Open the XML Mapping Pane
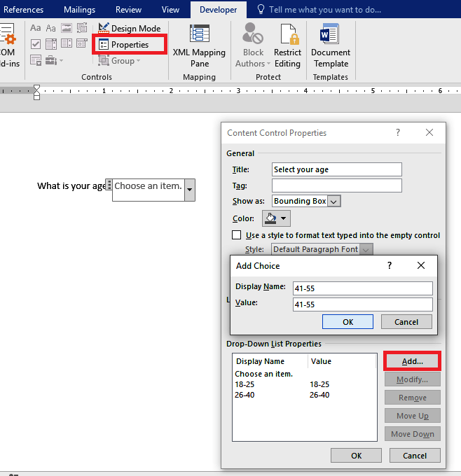The height and width of the screenshot is (476, 461). (200, 45)
